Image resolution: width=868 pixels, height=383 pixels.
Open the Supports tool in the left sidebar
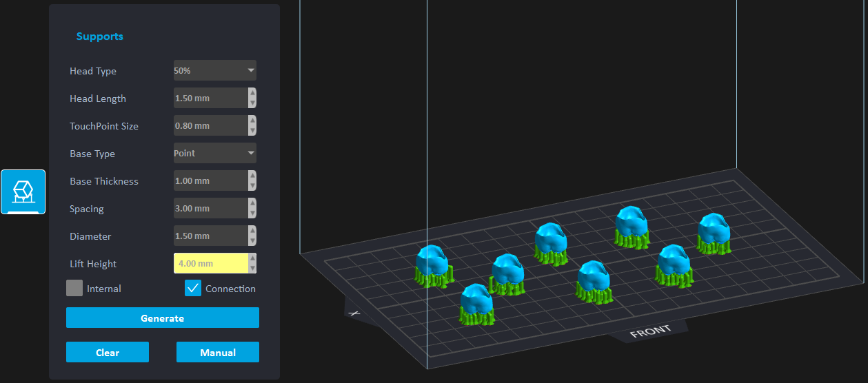[23, 191]
